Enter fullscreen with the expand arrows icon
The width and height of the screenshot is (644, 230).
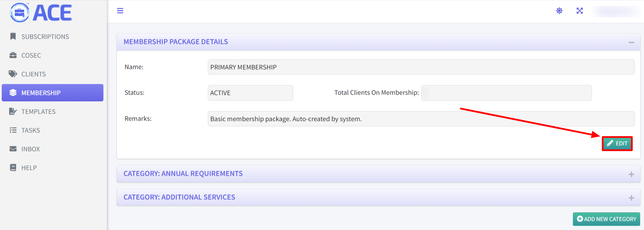[579, 11]
